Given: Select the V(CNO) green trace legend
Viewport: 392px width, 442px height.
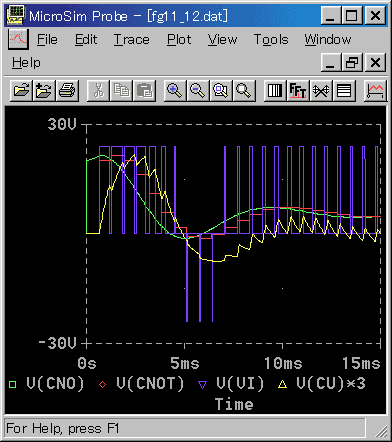Looking at the screenshot, I should [x=55, y=383].
